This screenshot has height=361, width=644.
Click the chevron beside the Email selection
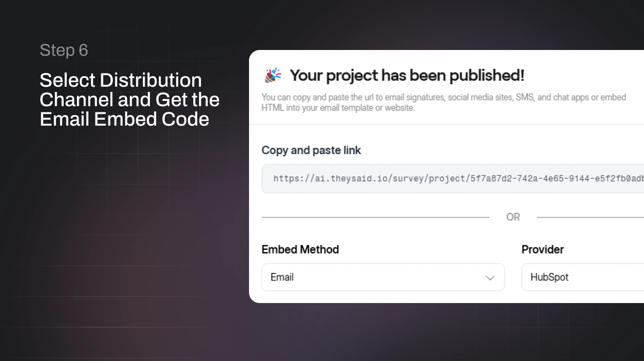point(490,277)
